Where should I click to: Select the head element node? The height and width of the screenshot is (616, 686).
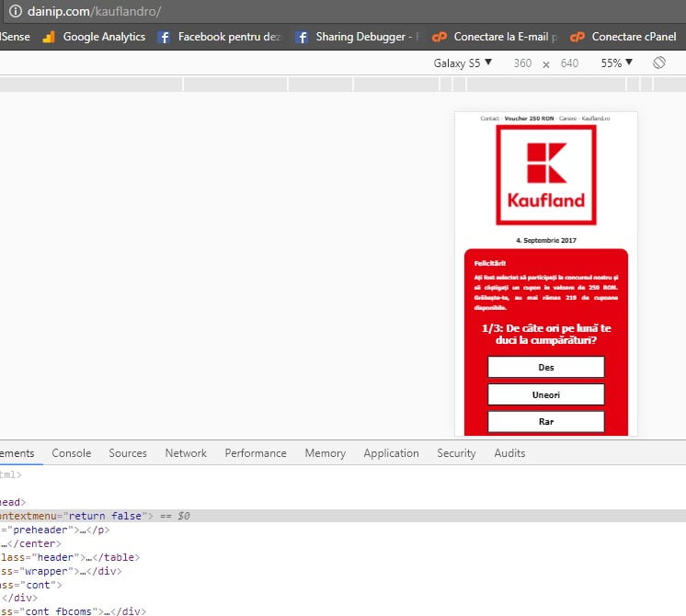(x=13, y=502)
